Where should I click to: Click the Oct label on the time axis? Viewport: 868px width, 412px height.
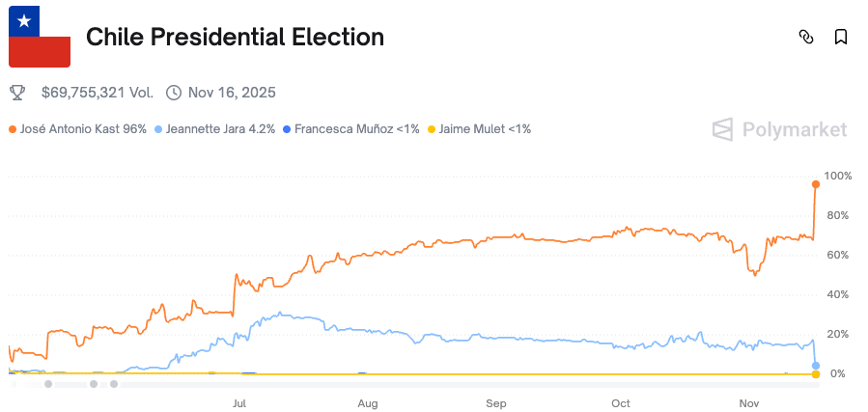[621, 402]
